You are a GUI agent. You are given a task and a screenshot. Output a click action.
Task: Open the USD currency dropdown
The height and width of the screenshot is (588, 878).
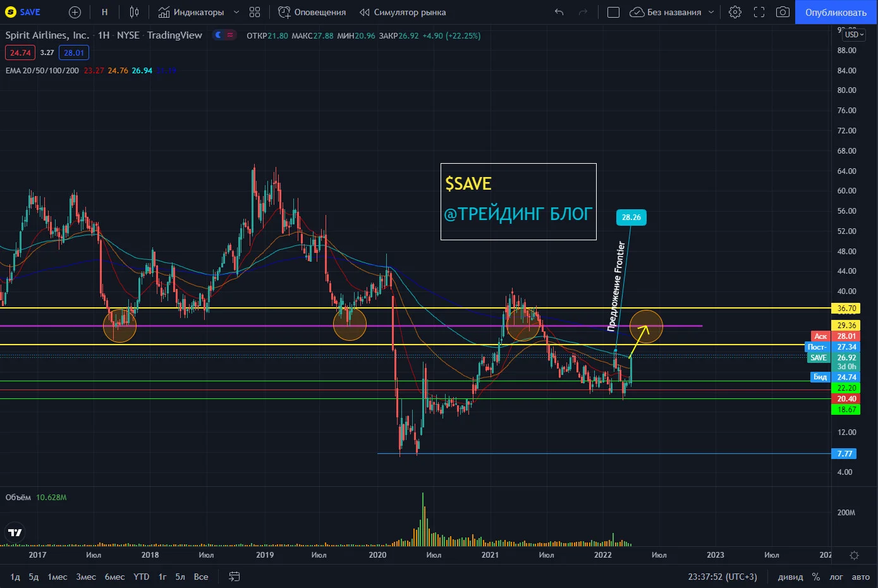(x=855, y=35)
